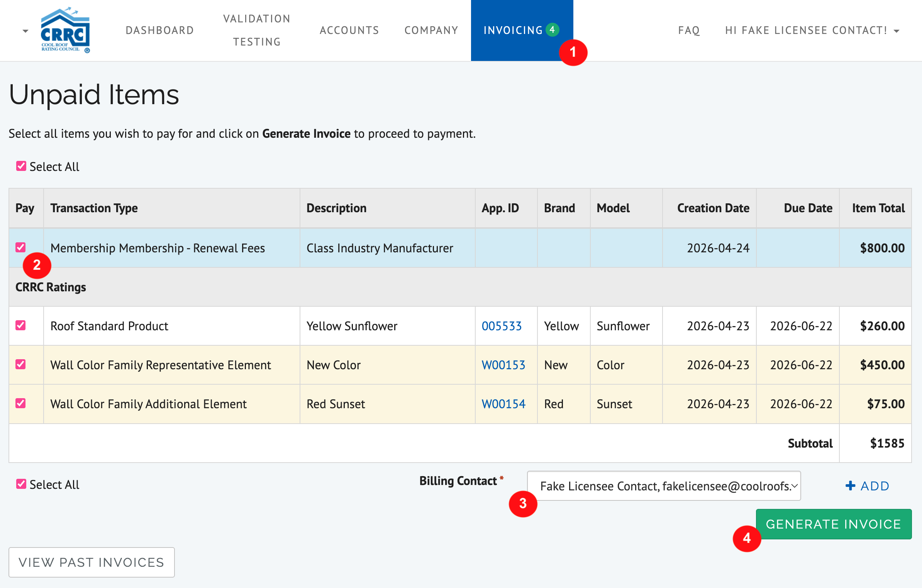Click the Roof Standard Product transaction type

tap(109, 326)
